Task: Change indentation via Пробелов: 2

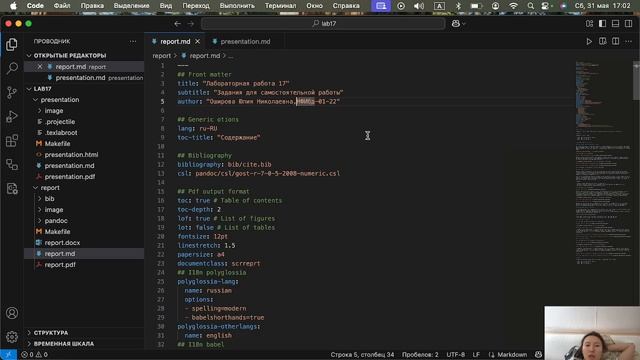Action: tap(420, 355)
